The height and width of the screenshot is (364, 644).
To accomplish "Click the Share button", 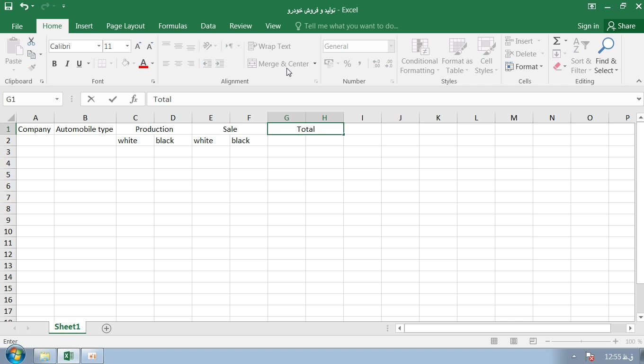I will tap(621, 26).
